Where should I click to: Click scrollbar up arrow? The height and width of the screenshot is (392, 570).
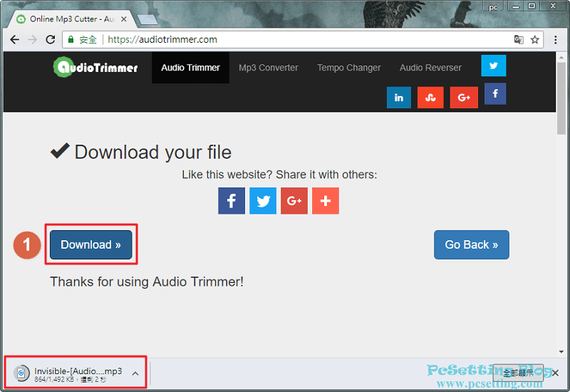click(x=561, y=57)
